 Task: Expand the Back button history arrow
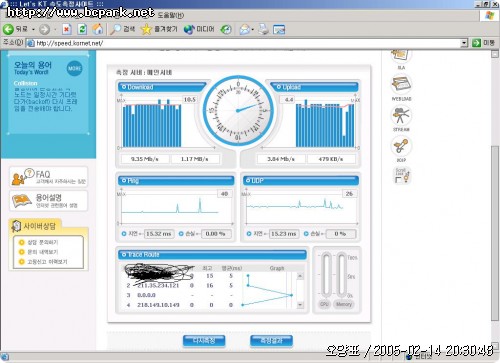[33, 30]
